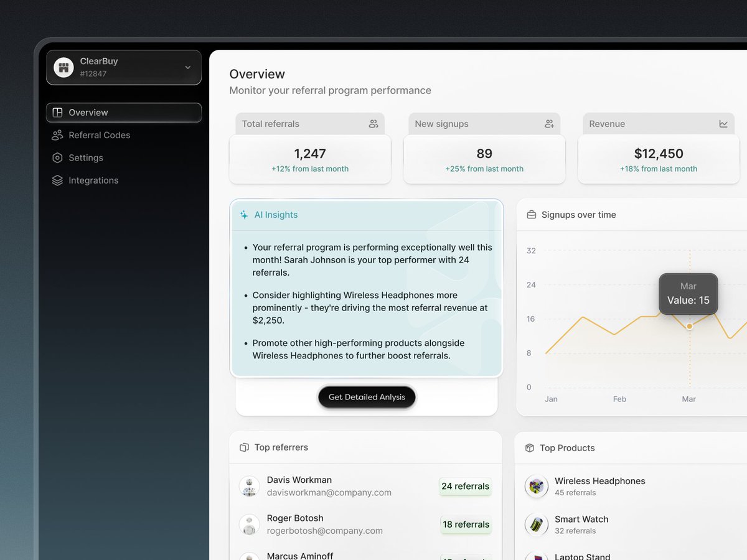
Task: Click the 24 referrals badge
Action: [x=466, y=487]
